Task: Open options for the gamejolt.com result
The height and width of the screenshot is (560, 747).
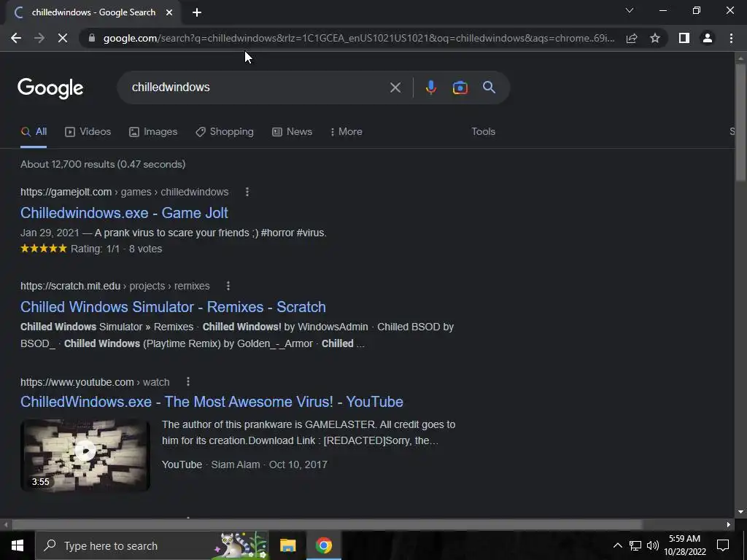Action: [x=247, y=192]
